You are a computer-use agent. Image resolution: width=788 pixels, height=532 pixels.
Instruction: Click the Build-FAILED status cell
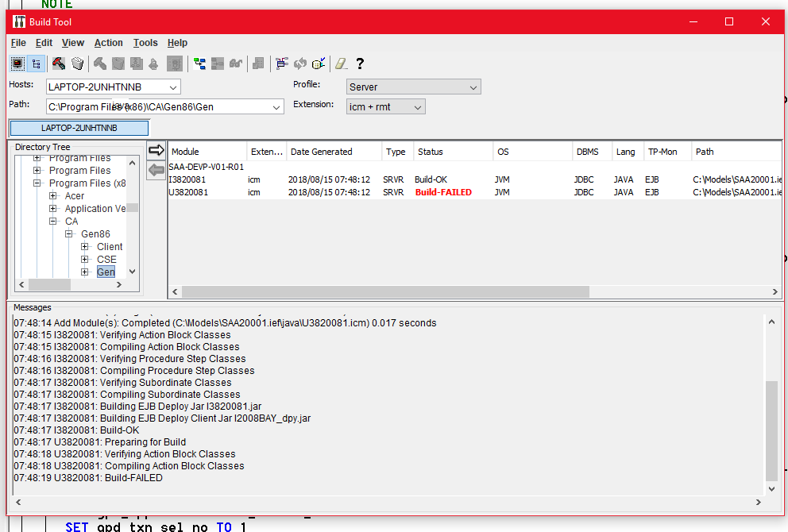[x=443, y=192]
